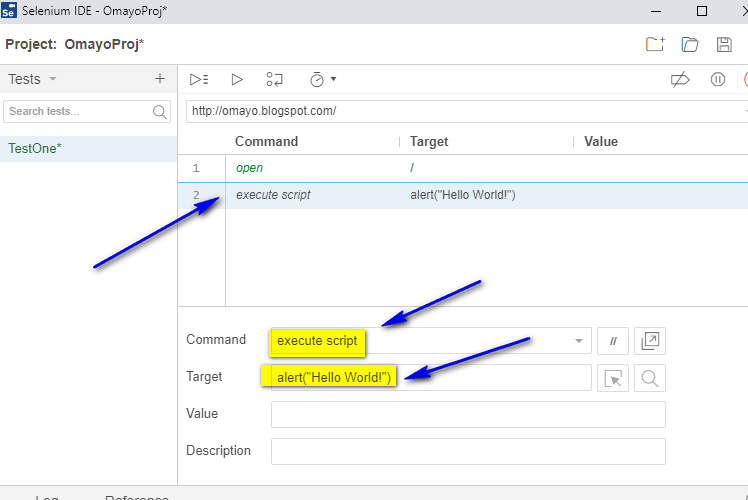This screenshot has height=500, width=748.
Task: Open new window configuration button
Action: point(650,341)
